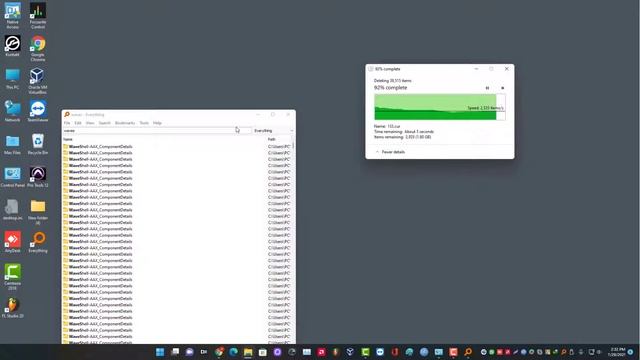The height and width of the screenshot is (360, 640).
Task: Select the TeamViewer desktop shortcut
Action: point(38,111)
